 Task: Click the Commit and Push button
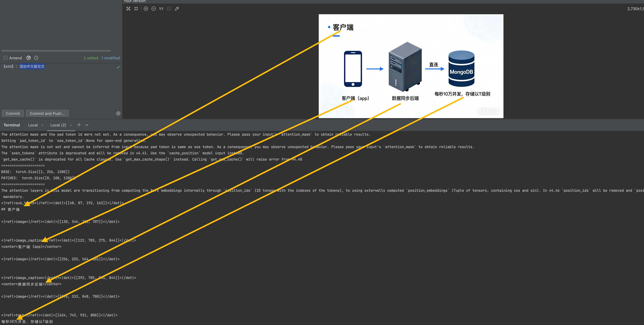[47, 114]
